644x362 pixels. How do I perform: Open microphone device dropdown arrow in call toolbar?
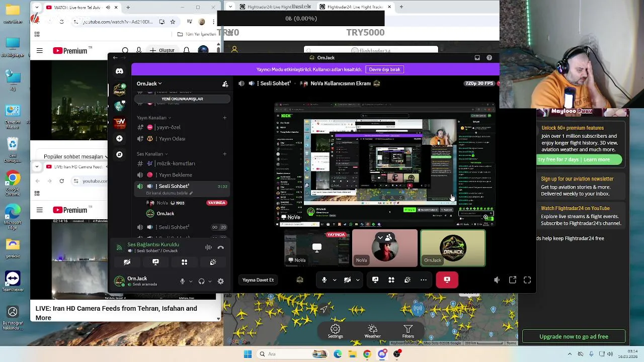tap(334, 280)
